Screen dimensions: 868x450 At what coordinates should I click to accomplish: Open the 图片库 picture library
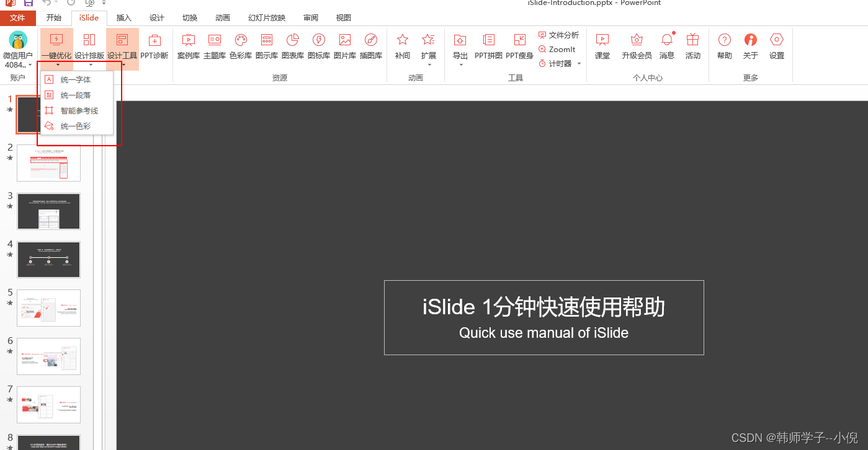[x=345, y=46]
